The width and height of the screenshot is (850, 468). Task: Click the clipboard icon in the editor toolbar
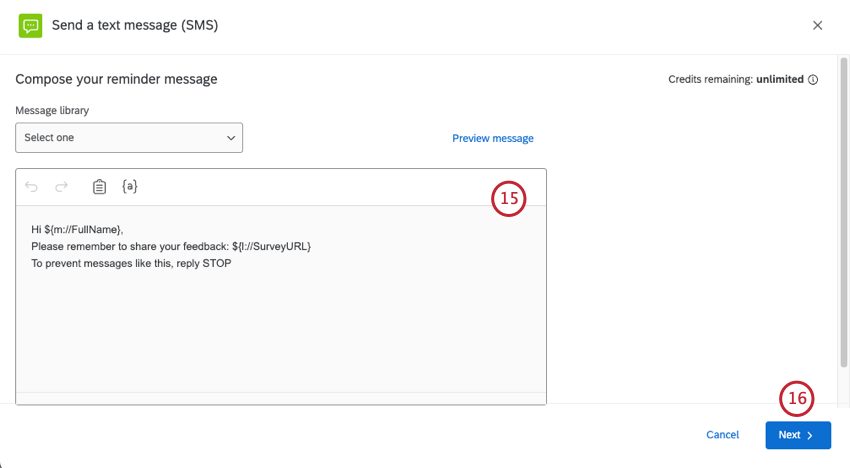click(x=99, y=187)
